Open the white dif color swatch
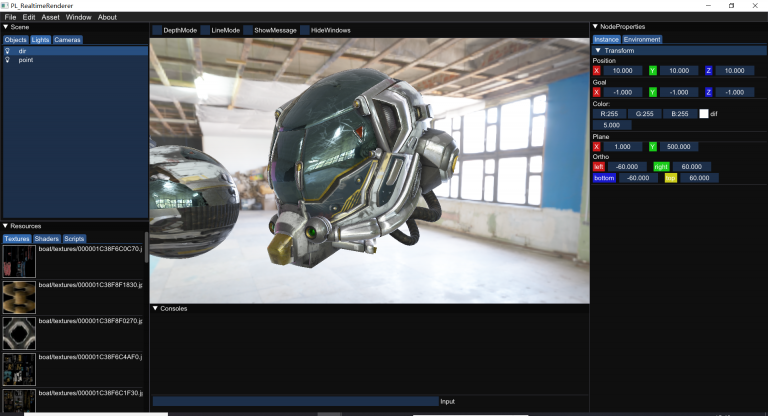Viewport: 768px width, 416px height. [703, 114]
